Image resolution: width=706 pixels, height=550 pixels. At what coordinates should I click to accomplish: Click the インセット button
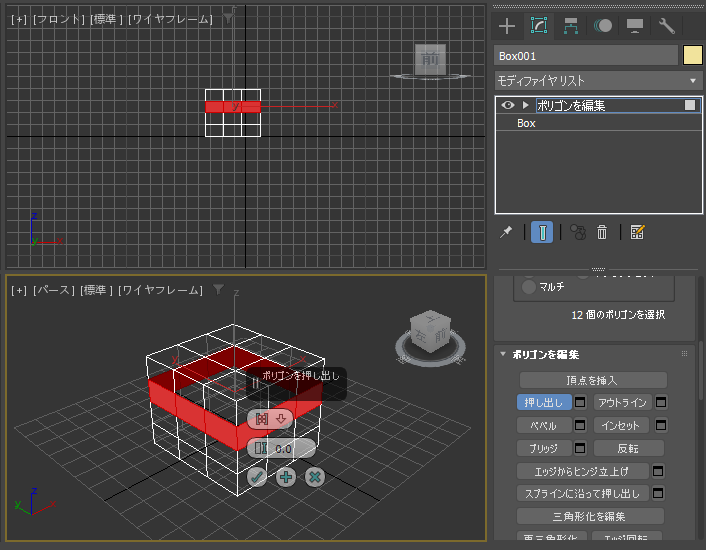click(x=622, y=425)
